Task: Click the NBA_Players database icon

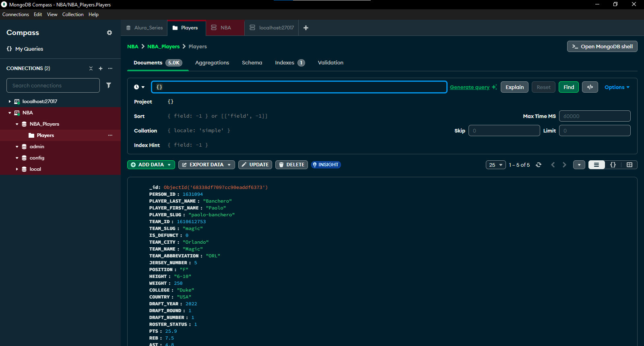Action: 24,124
